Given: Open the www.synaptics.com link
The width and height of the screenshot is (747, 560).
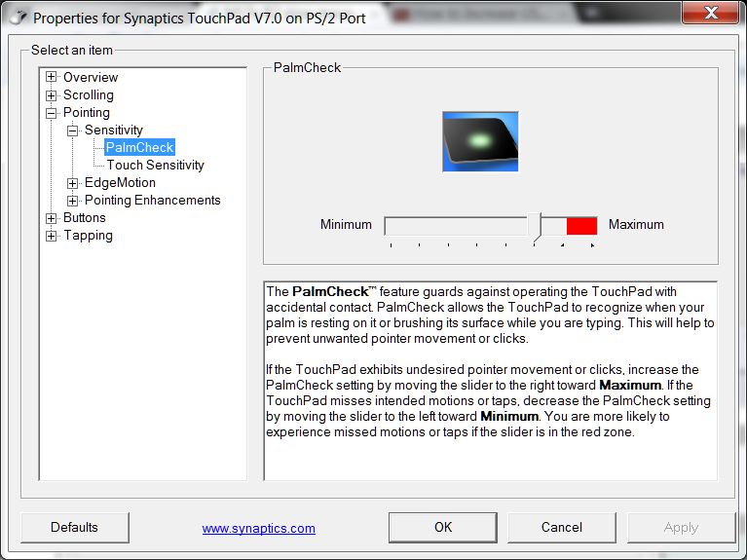Looking at the screenshot, I should pyautogui.click(x=259, y=529).
